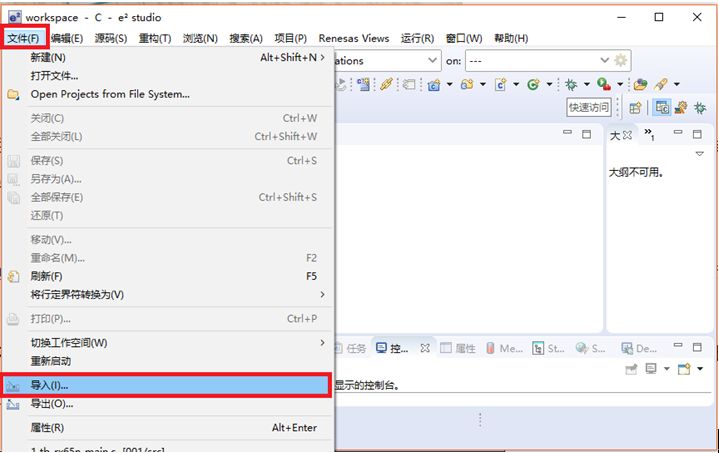Open the 文件(F) menu
Image resolution: width=719 pixels, height=453 pixels.
tap(24, 38)
